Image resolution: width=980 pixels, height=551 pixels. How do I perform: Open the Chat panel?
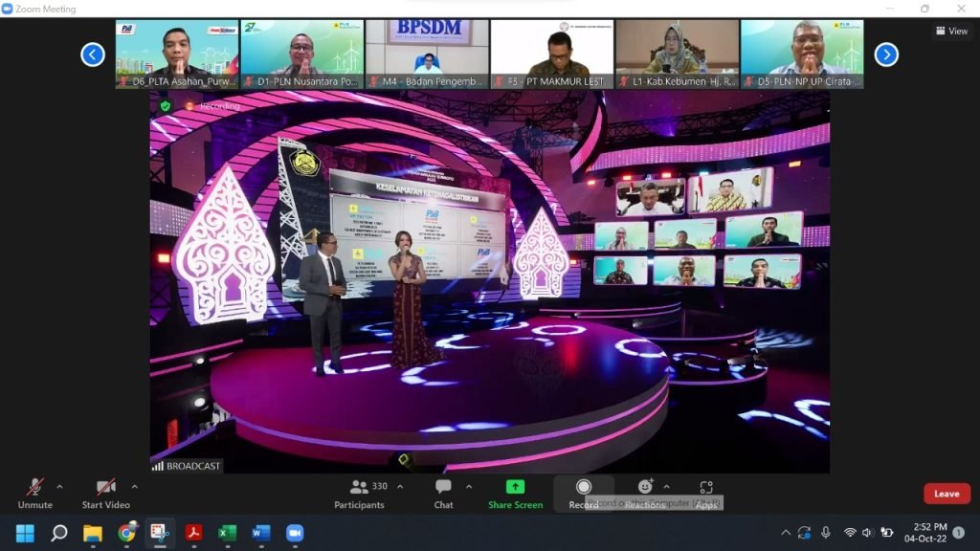pos(443,492)
